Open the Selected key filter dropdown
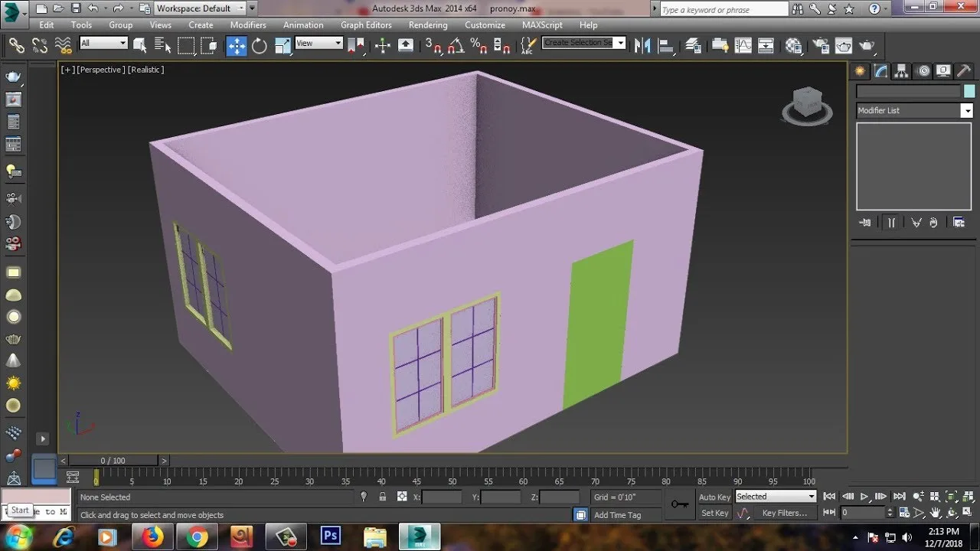The image size is (980, 551). pyautogui.click(x=776, y=497)
